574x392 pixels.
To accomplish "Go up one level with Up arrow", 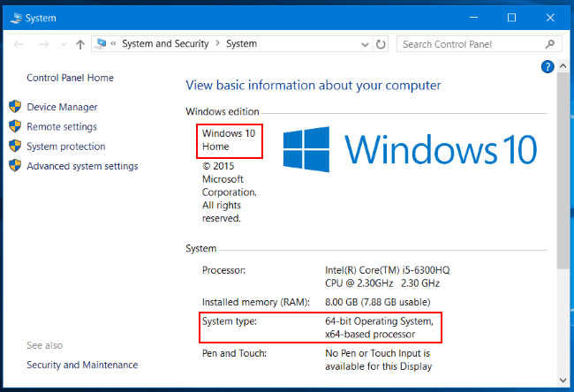I will tap(80, 44).
